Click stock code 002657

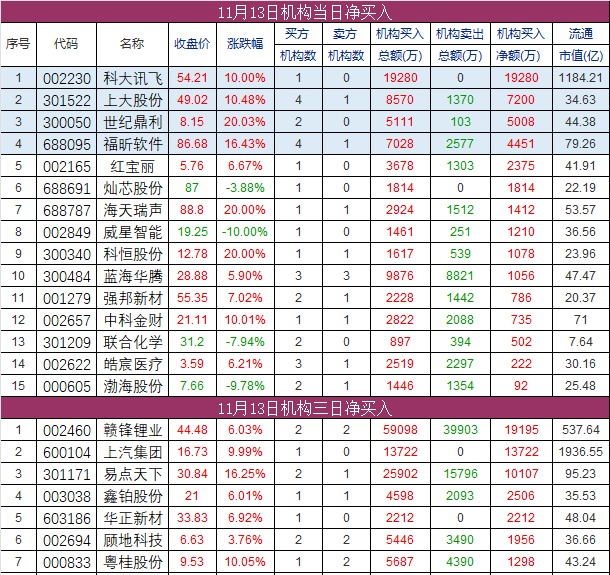pyautogui.click(x=67, y=321)
